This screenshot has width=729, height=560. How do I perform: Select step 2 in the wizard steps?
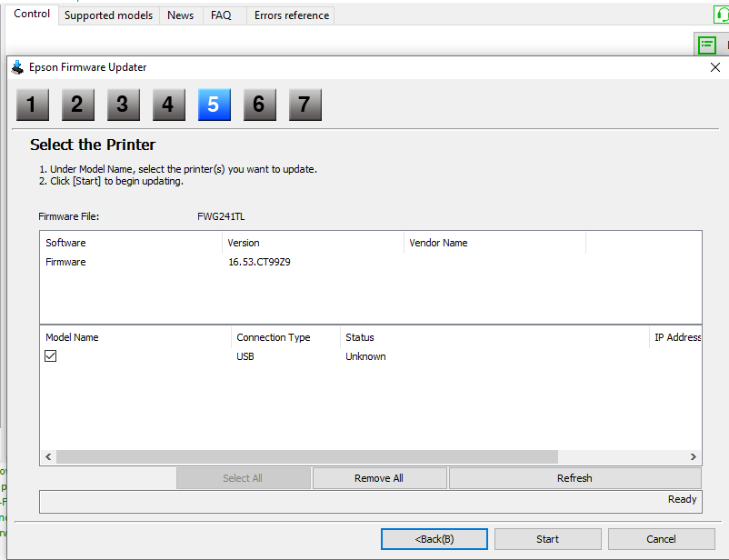pos(78,105)
